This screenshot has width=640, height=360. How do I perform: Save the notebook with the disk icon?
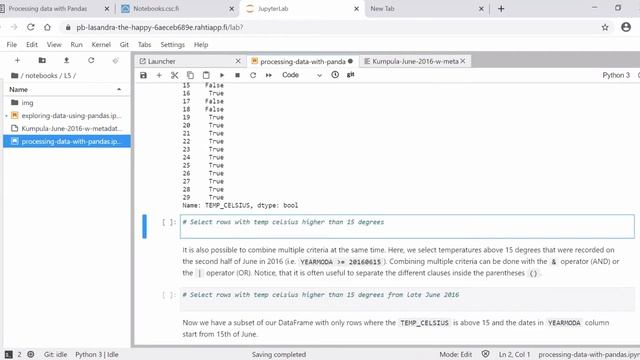click(143, 75)
